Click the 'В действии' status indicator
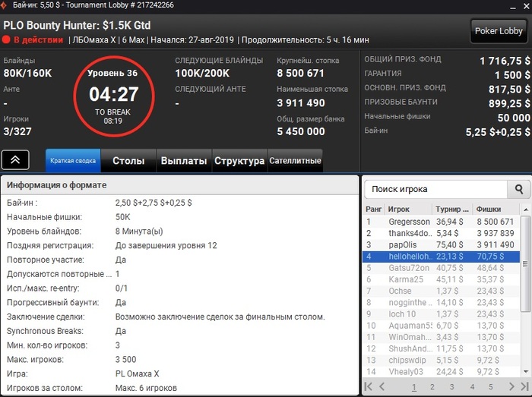Viewport: 532px width, 397px height. (x=33, y=40)
